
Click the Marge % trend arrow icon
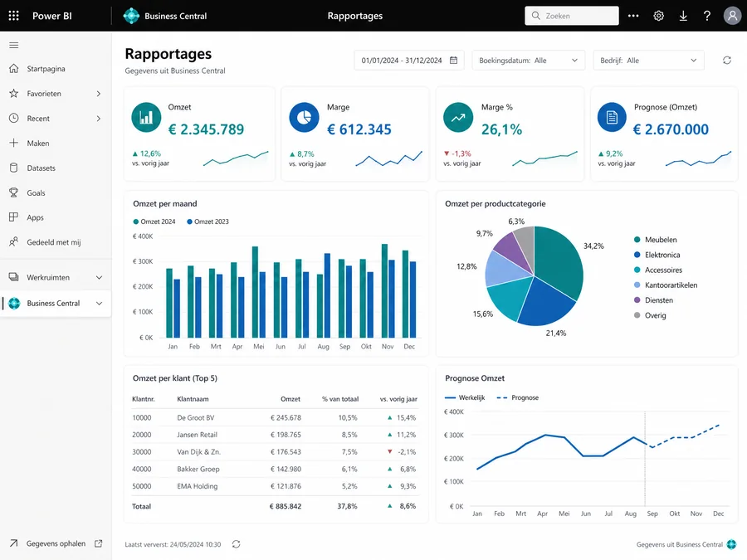pos(458,117)
